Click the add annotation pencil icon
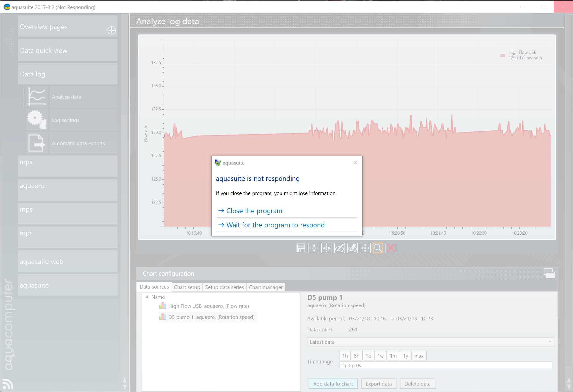Image resolution: width=573 pixels, height=392 pixels. click(x=339, y=248)
